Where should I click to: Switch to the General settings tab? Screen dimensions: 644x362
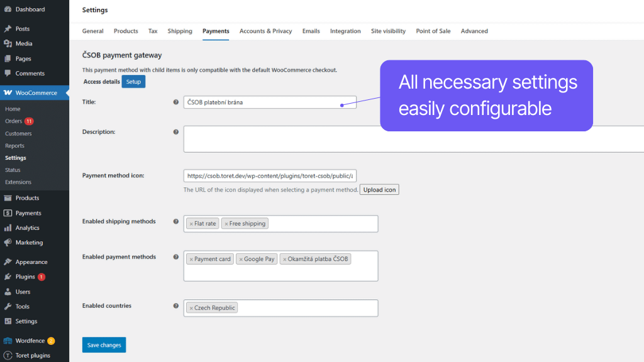93,31
